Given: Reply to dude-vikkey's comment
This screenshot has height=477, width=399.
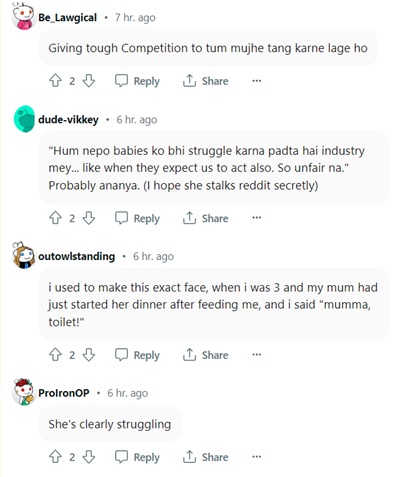Looking at the screenshot, I should pyautogui.click(x=137, y=218).
